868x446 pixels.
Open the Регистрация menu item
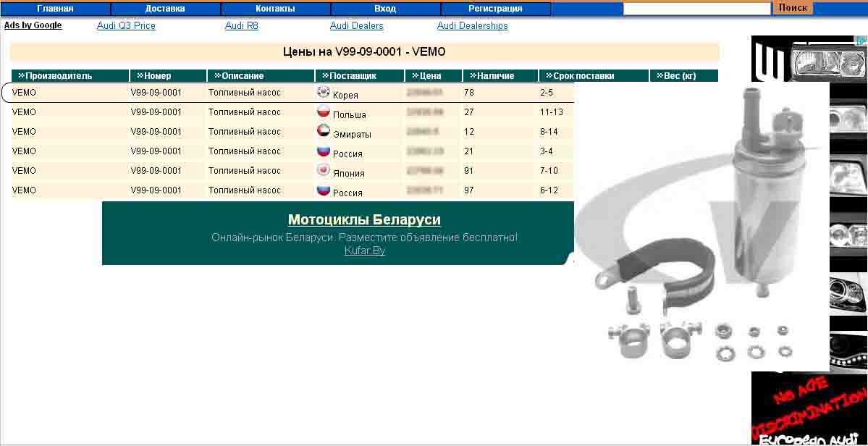click(495, 9)
